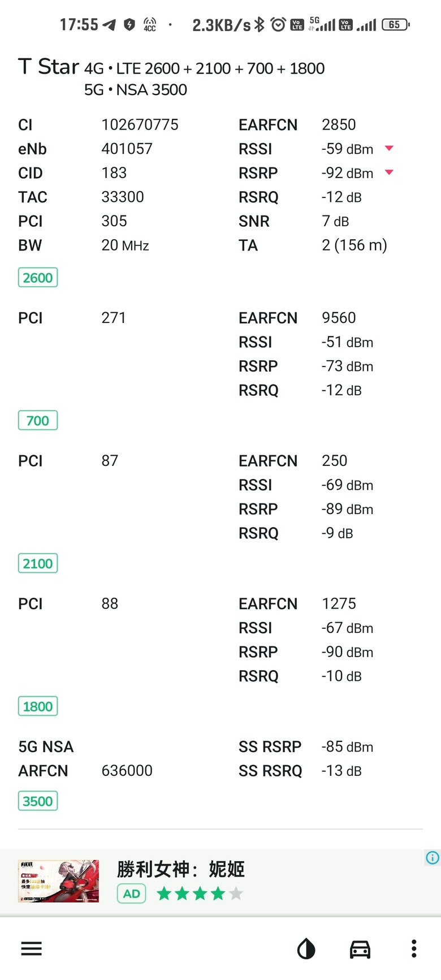
Task: Open the 勝利女神:妮姬 ad title
Action: 181,869
